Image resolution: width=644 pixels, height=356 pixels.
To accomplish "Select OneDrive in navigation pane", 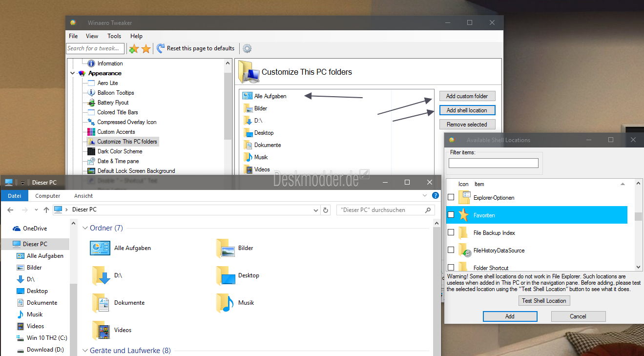I will point(35,229).
